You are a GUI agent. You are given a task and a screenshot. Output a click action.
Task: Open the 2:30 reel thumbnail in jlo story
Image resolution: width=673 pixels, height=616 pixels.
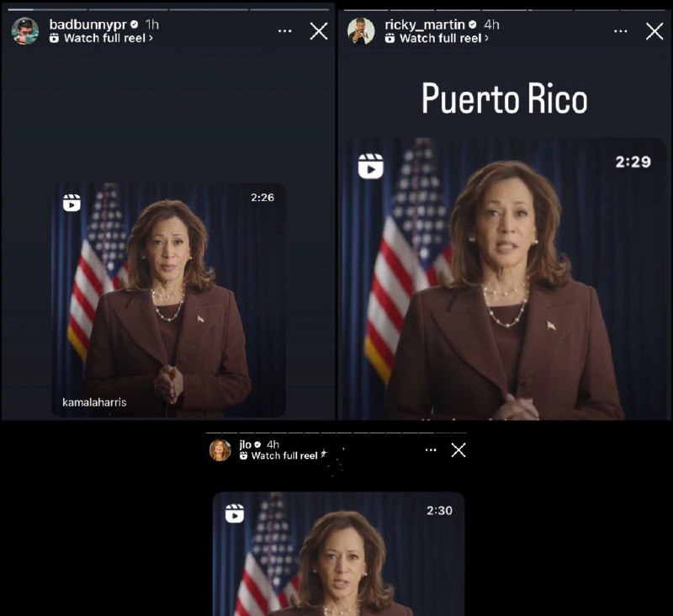[x=339, y=554]
